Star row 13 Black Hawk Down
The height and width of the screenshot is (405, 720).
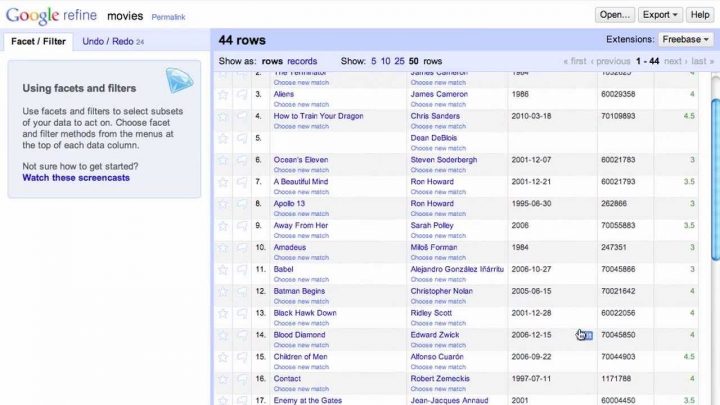pos(223,314)
